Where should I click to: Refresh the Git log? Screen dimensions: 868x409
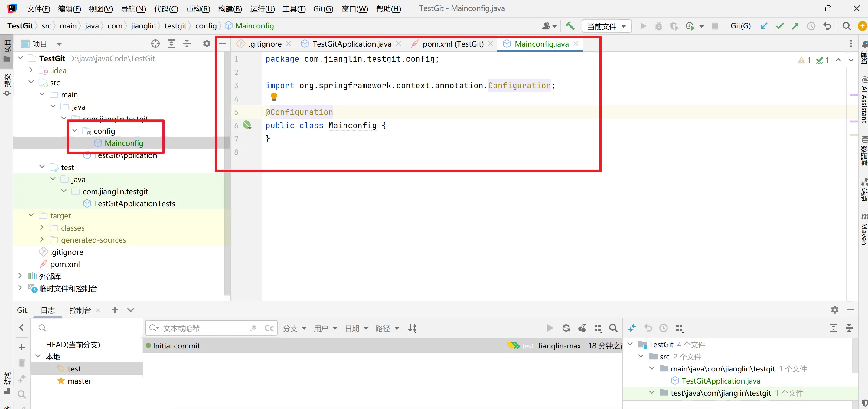pyautogui.click(x=566, y=328)
